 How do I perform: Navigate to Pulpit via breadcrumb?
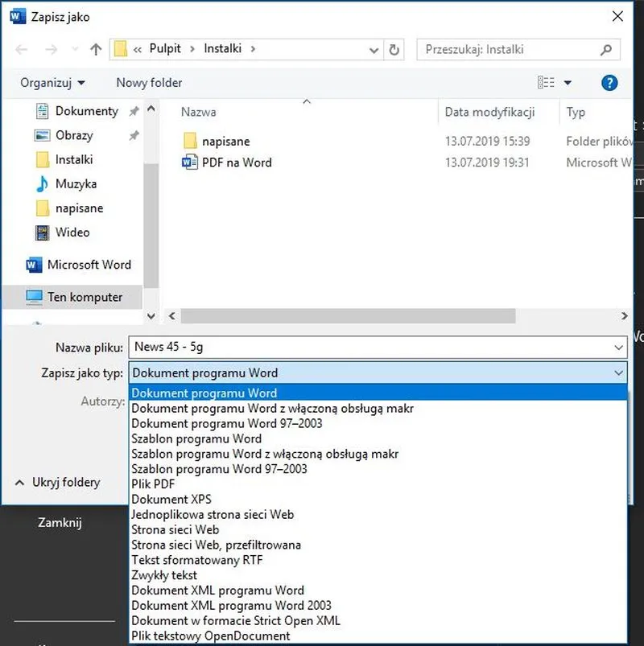click(165, 48)
